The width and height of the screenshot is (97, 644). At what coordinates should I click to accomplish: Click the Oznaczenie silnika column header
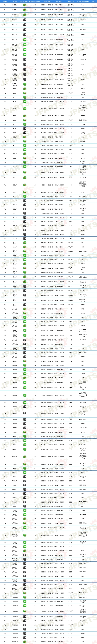[83, 1]
